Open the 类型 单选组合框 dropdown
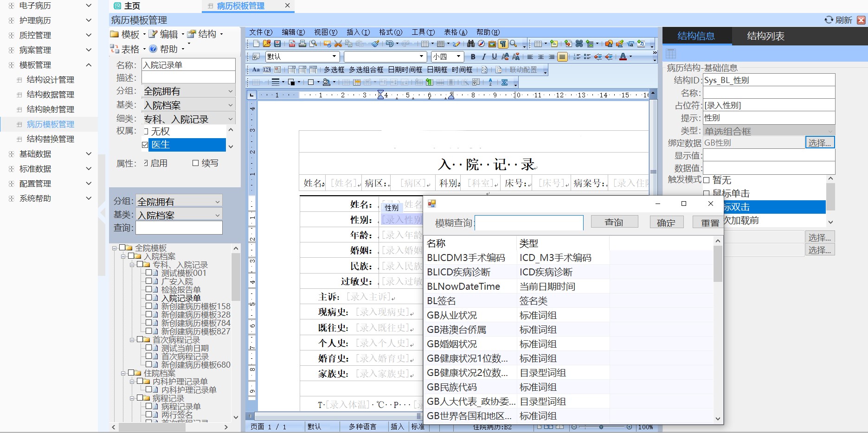The width and height of the screenshot is (868, 433). (x=769, y=131)
